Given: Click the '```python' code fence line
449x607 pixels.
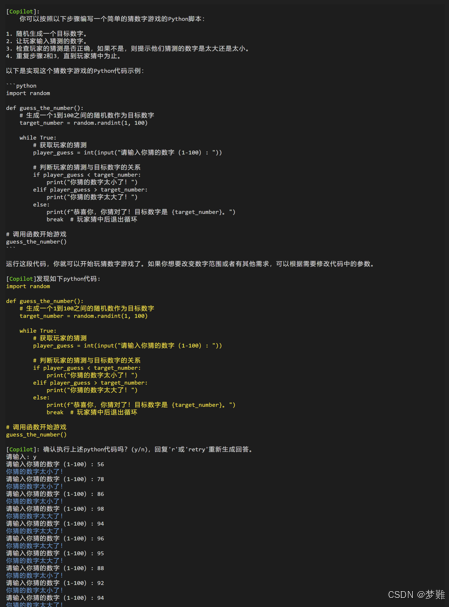Looking at the screenshot, I should [21, 86].
